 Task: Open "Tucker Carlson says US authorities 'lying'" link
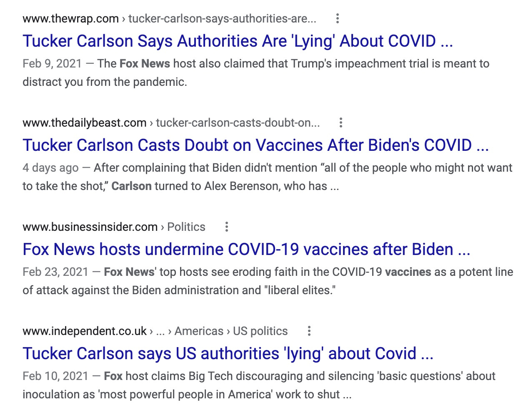click(228, 353)
